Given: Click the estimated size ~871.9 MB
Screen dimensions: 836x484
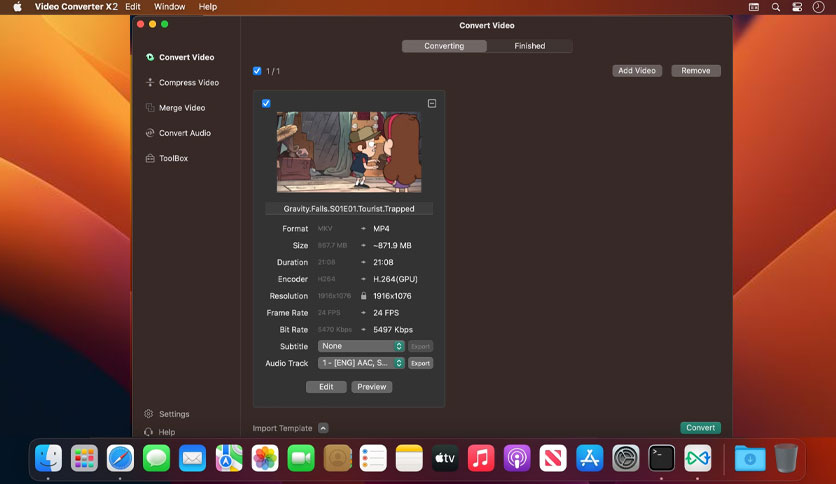Looking at the screenshot, I should pos(392,246).
